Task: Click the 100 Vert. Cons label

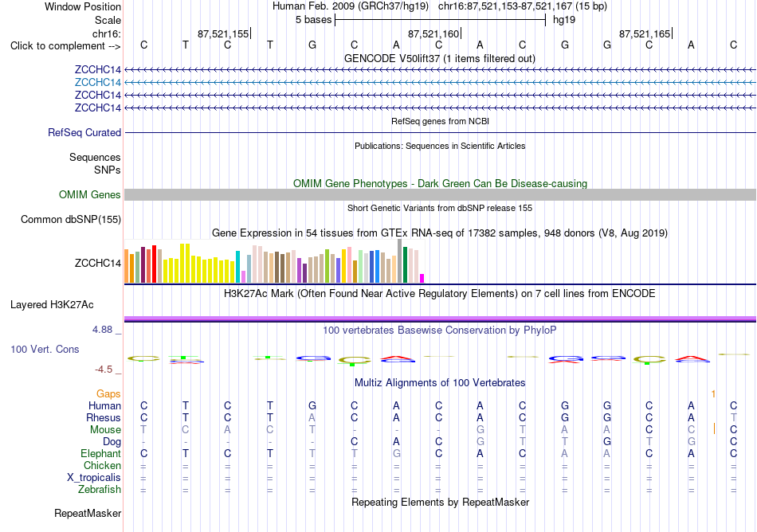Action: [x=45, y=349]
